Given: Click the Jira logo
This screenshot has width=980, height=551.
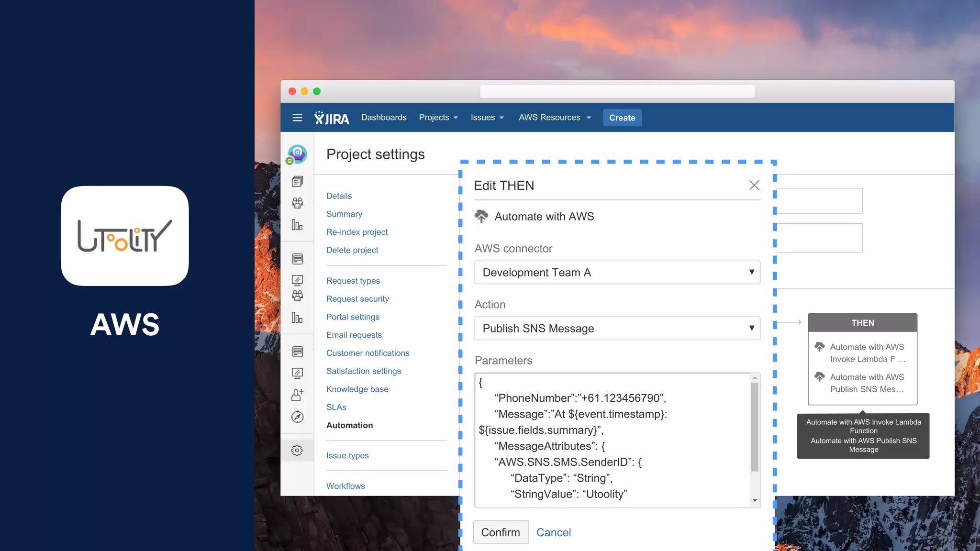Looking at the screenshot, I should [x=331, y=118].
